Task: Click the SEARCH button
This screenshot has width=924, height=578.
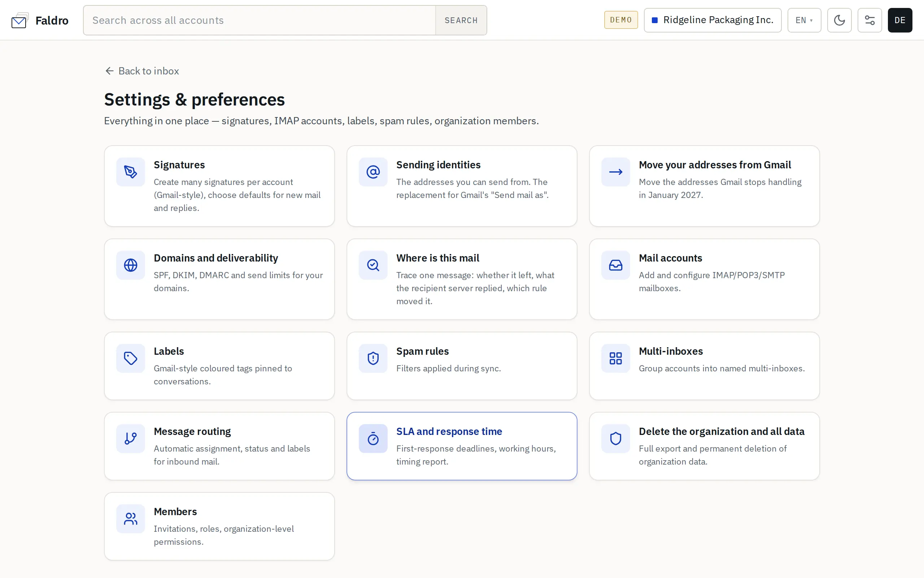Action: tap(461, 20)
